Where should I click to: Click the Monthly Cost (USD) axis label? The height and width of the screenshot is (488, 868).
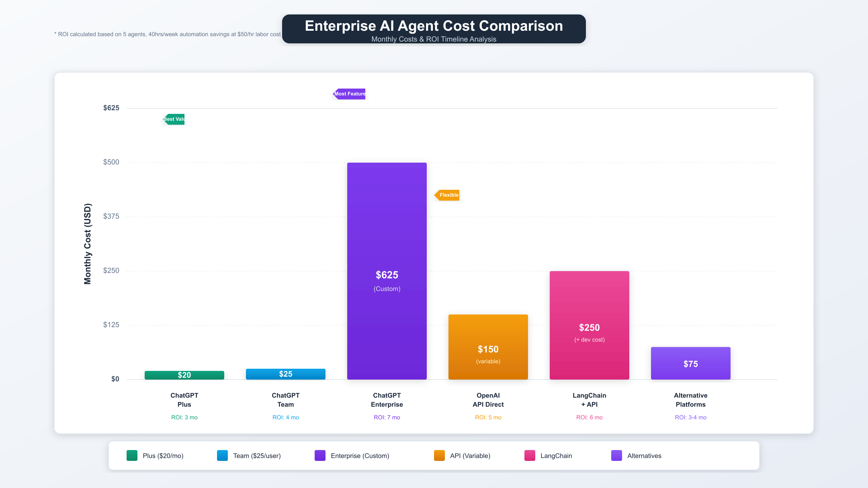[x=88, y=244]
